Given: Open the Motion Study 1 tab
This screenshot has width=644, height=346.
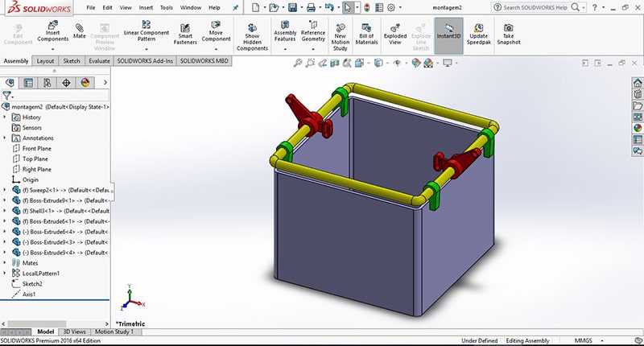Looking at the screenshot, I should pyautogui.click(x=114, y=332).
